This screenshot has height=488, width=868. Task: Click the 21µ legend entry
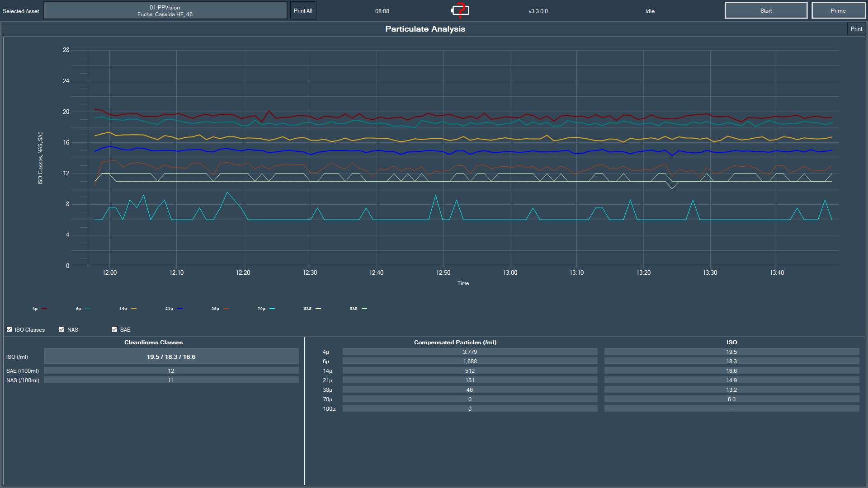(174, 309)
